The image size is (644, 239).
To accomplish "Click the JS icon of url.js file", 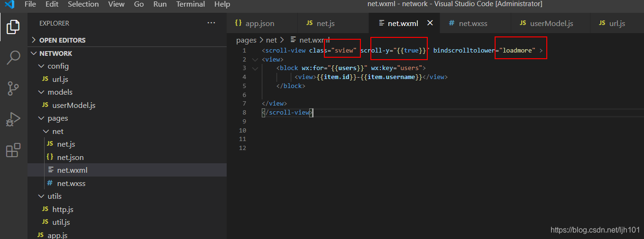I will 45,79.
